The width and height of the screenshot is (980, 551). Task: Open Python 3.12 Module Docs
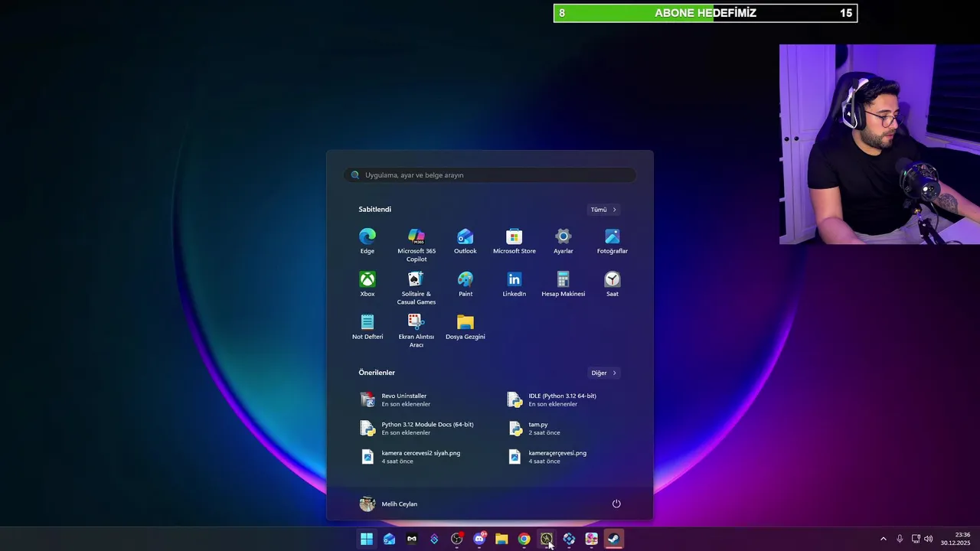(x=417, y=428)
